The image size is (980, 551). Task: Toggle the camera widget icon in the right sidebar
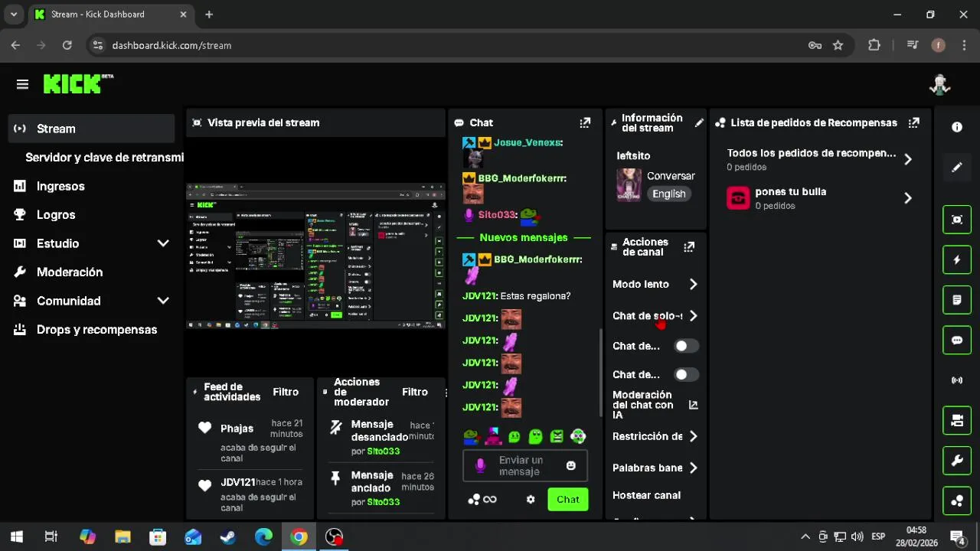click(957, 420)
